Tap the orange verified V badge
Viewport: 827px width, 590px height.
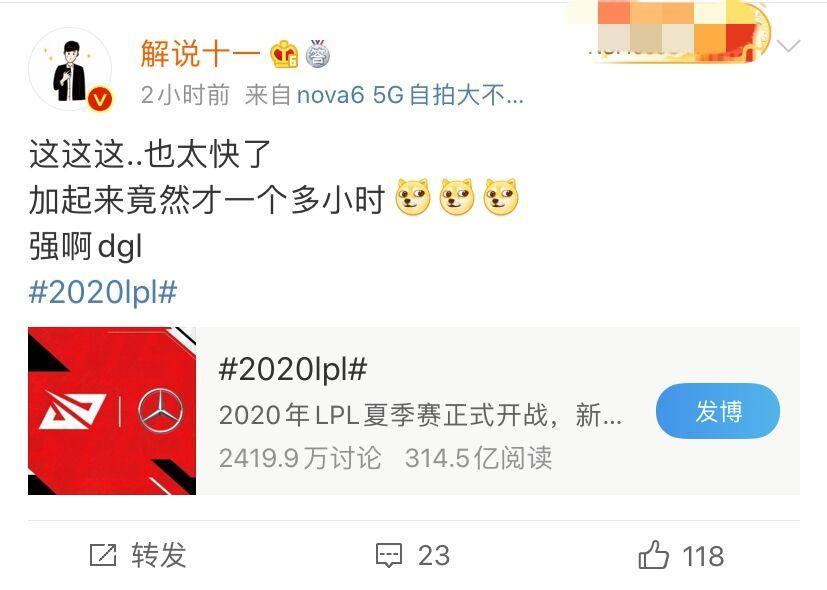[100, 99]
